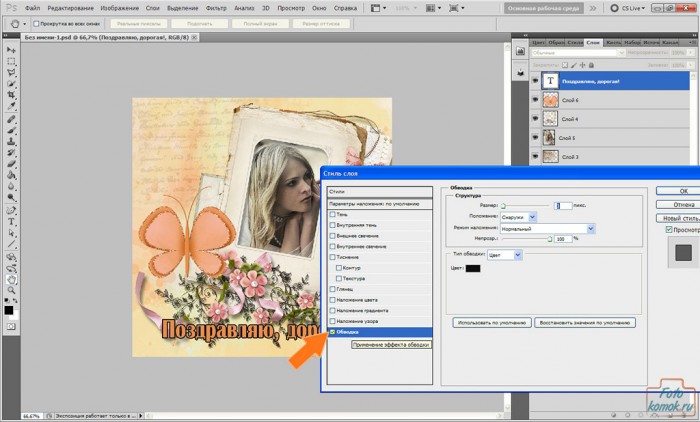This screenshot has height=422, width=700.
Task: Click Восстановить значения по умолчанию button
Action: tap(585, 322)
